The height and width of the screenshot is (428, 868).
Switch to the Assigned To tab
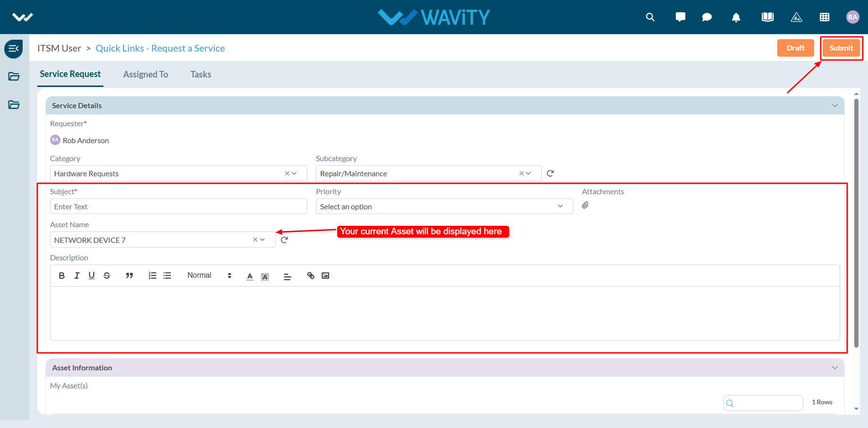tap(145, 74)
